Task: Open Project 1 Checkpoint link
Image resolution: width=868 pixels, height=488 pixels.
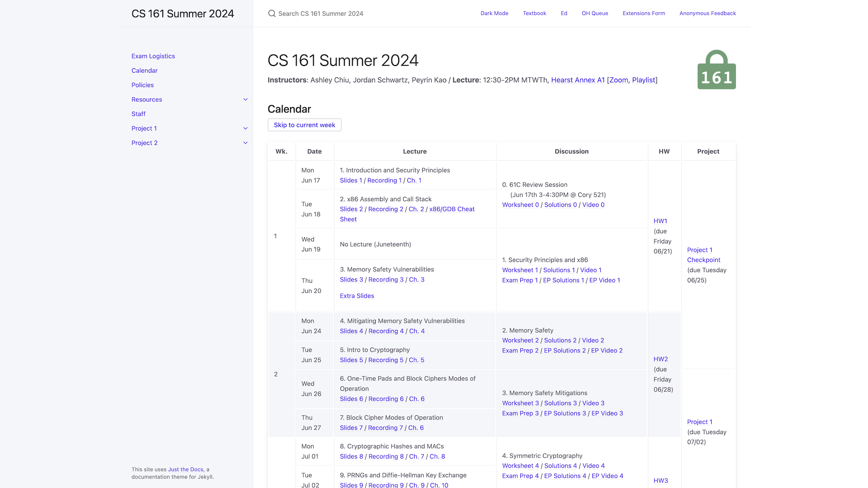Action: [x=703, y=255]
